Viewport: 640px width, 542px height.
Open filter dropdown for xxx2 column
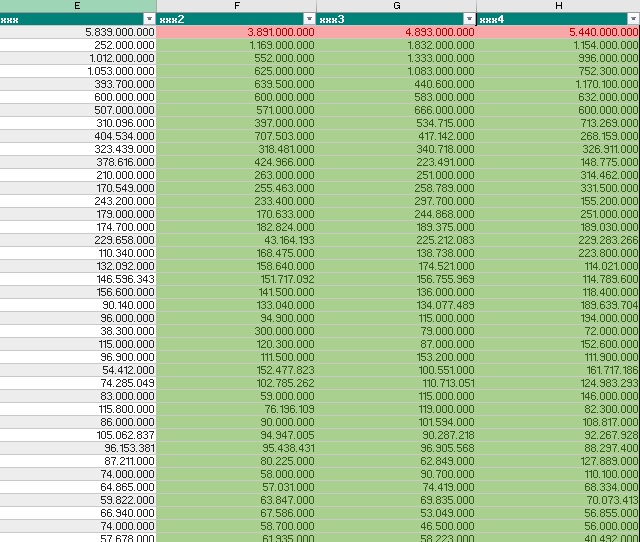pyautogui.click(x=309, y=19)
